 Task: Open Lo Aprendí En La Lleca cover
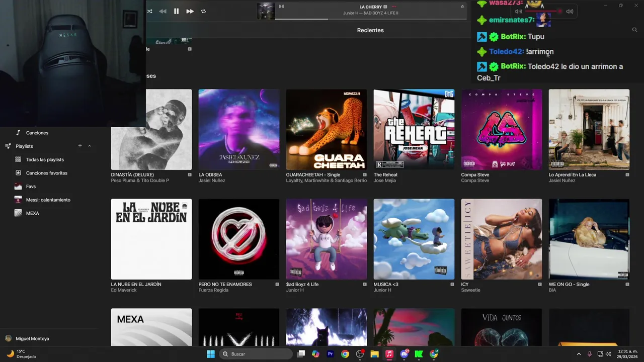(589, 130)
